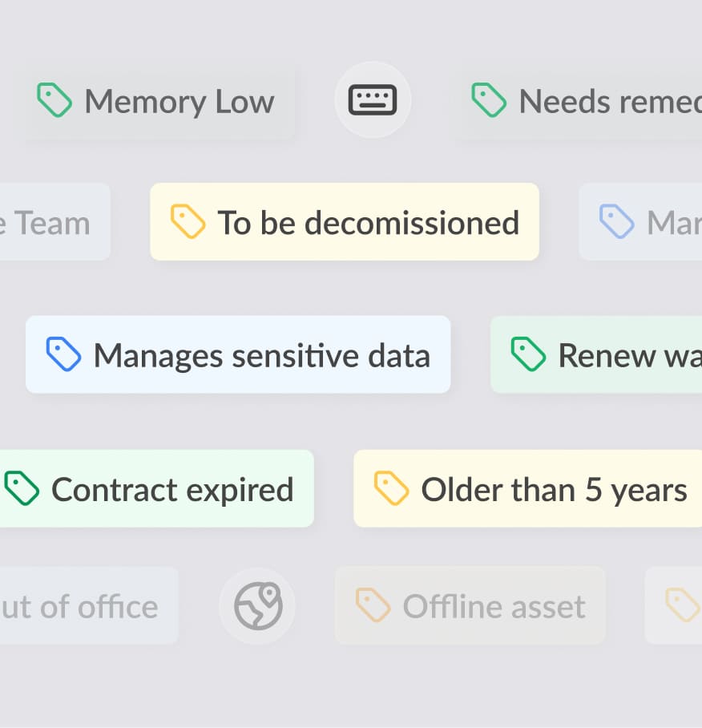The width and height of the screenshot is (702, 728).
Task: Click the pale blue tag icon near right edge
Action: 616,221
